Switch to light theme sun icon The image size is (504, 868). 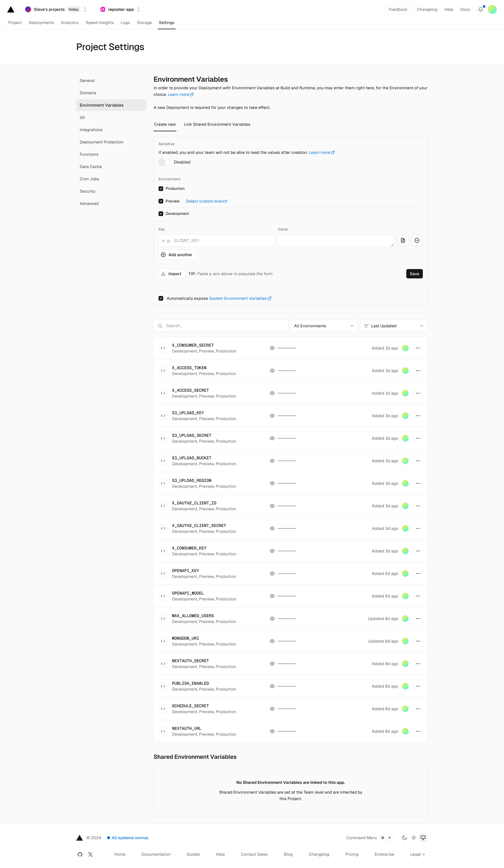coord(414,838)
